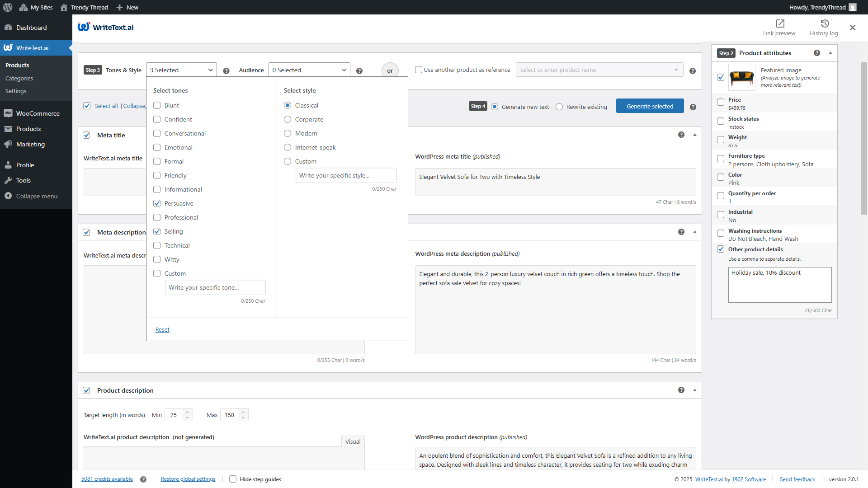Uncheck the Selling tone
The image size is (868, 488).
point(157,231)
